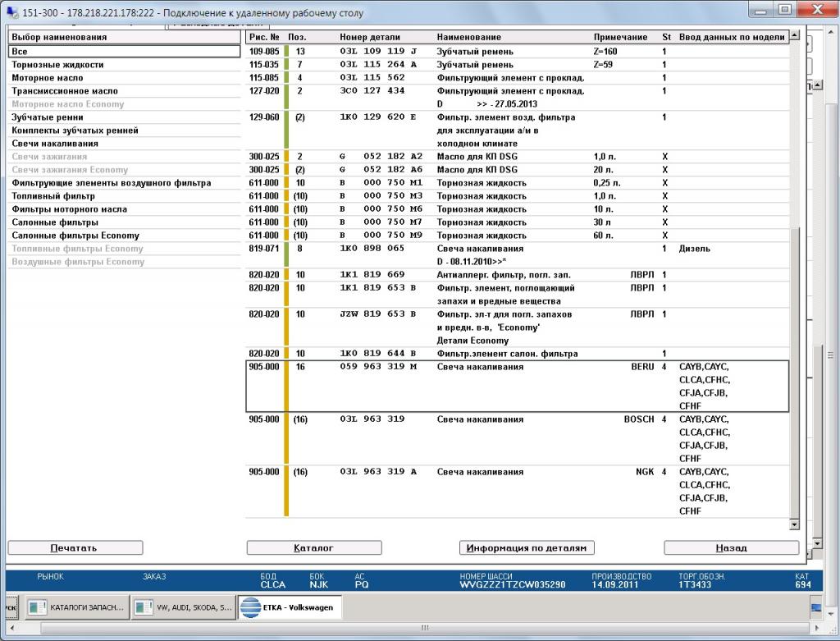Screen dimensions: 840x641
Task: Select Economy part JZW 819 653 B
Action: (x=518, y=327)
